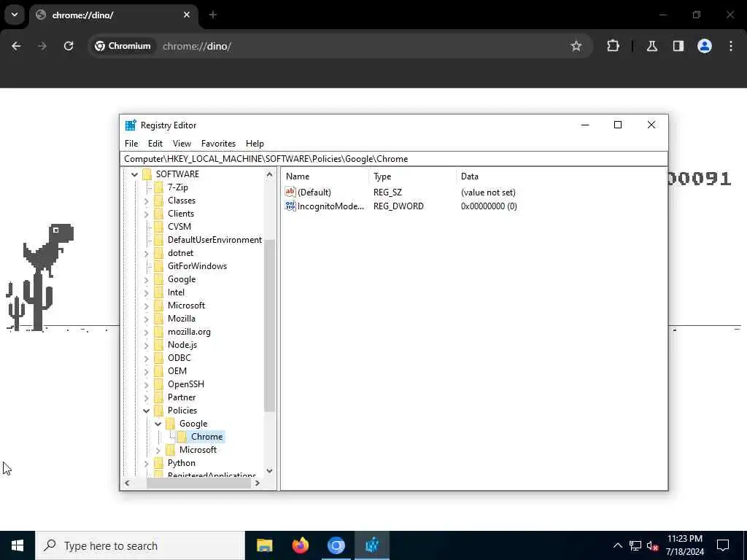Click tree pane scroll down arrow
747x560 pixels.
(270, 471)
